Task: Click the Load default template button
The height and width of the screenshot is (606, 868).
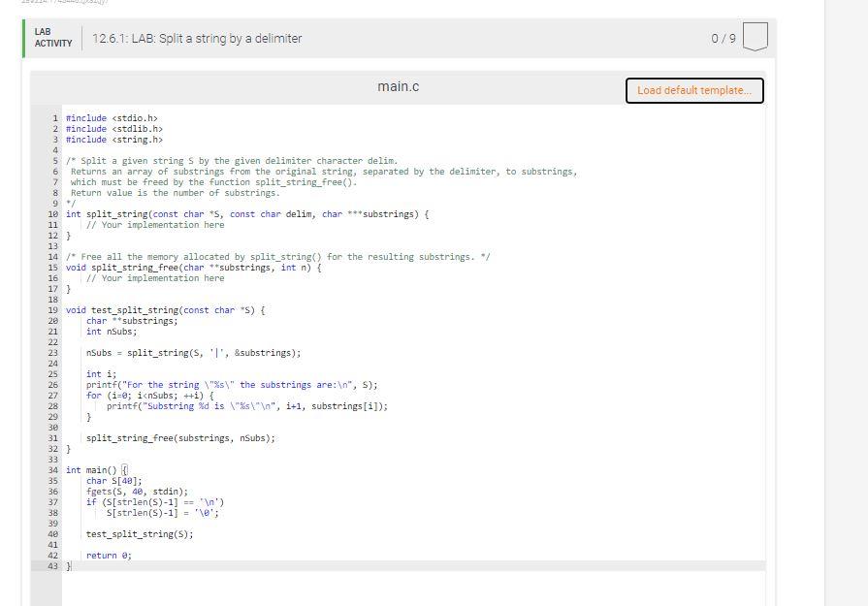Action: click(x=694, y=90)
